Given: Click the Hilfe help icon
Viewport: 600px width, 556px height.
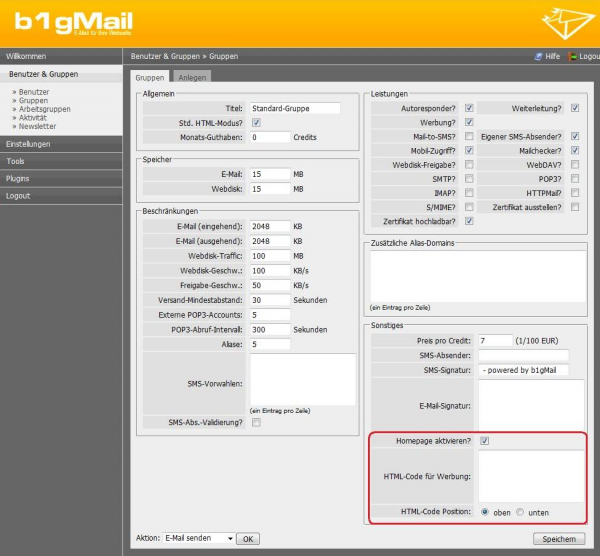Looking at the screenshot, I should (538, 57).
